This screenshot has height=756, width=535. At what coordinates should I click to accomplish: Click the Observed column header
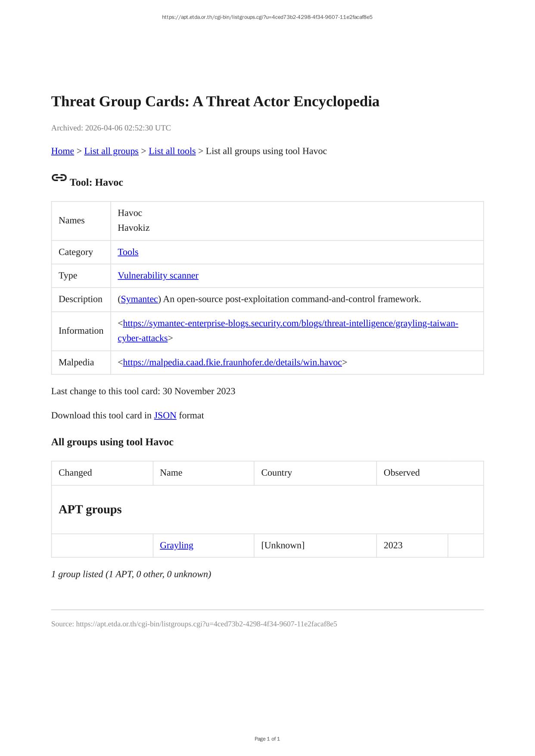pos(401,473)
